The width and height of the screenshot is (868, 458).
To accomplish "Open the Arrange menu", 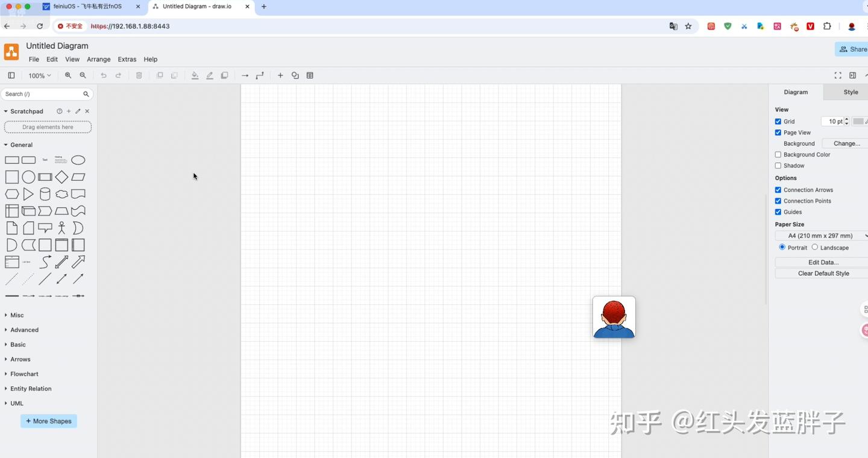I will 99,60.
